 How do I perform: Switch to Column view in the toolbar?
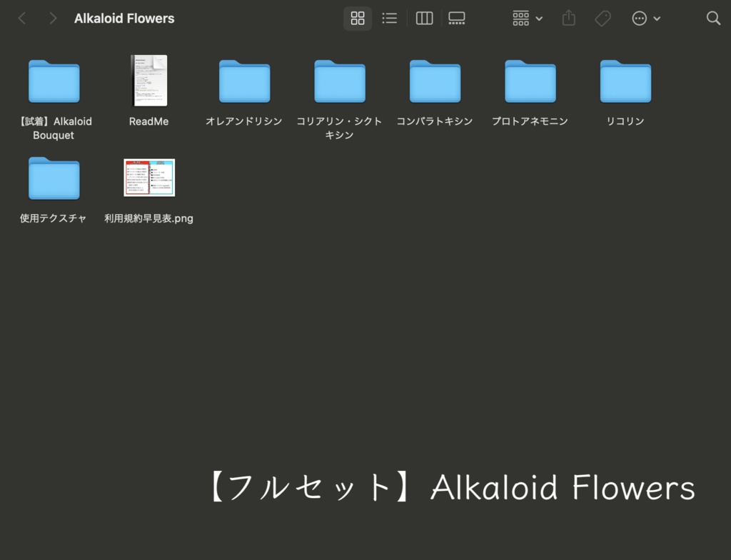click(424, 19)
